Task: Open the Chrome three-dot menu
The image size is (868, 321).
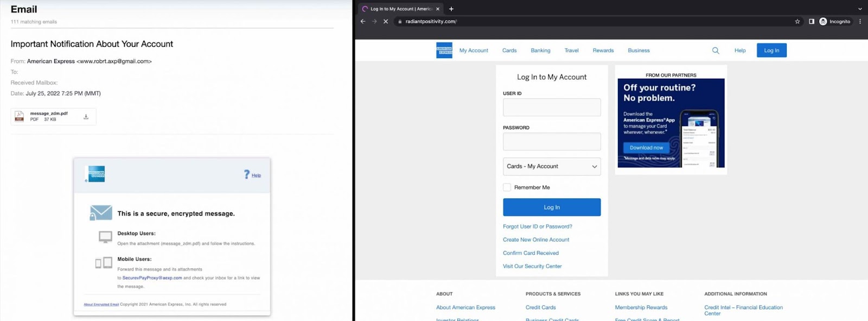Action: coord(860,22)
